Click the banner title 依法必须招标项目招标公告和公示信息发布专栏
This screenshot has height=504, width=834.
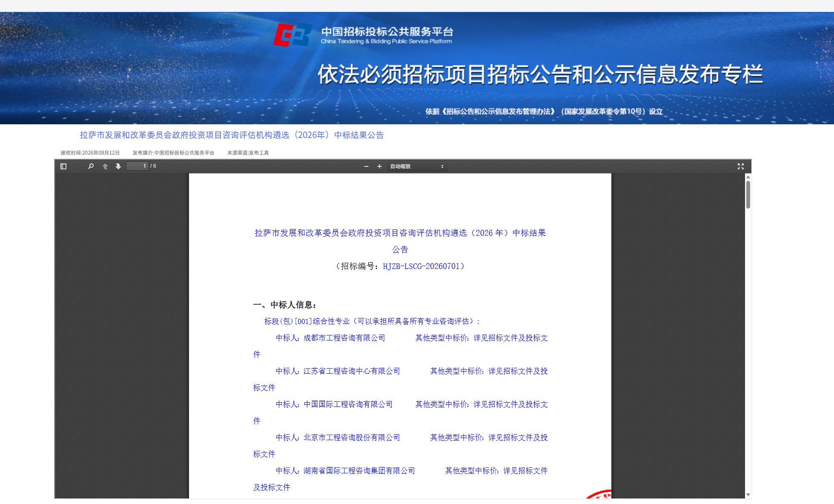point(540,74)
